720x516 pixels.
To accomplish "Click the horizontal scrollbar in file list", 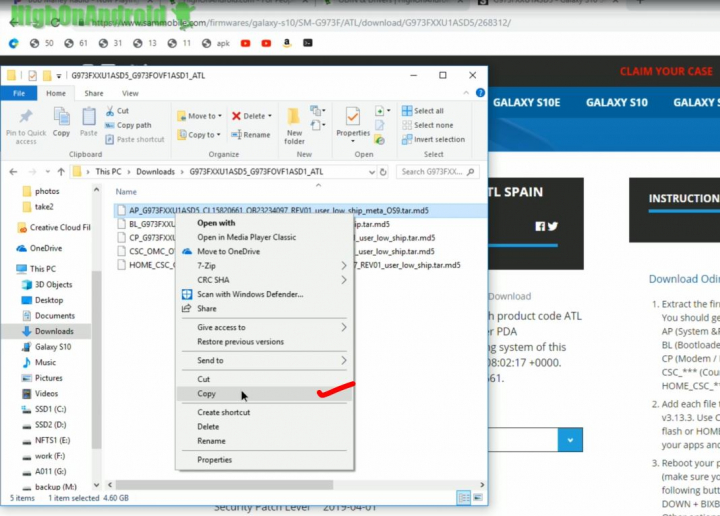I will tap(224, 485).
